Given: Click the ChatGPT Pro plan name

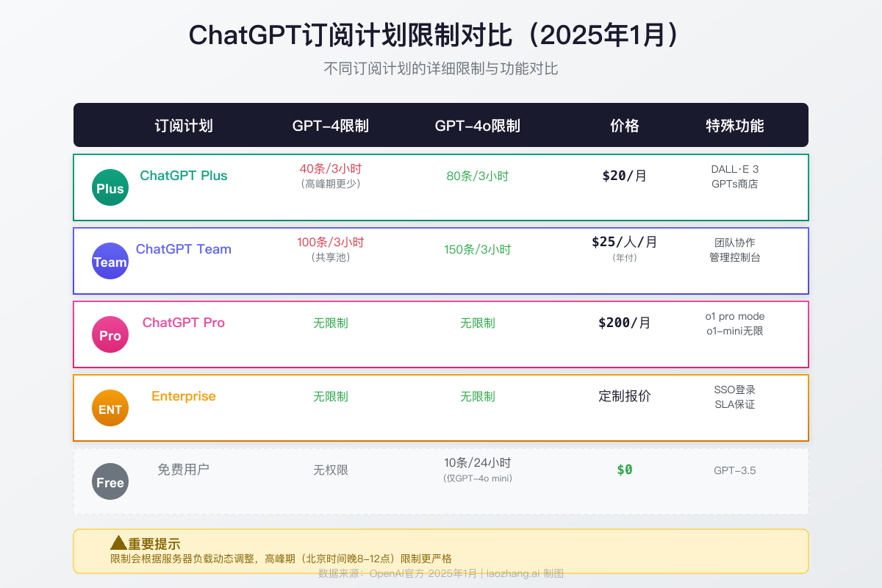Looking at the screenshot, I should point(184,323).
